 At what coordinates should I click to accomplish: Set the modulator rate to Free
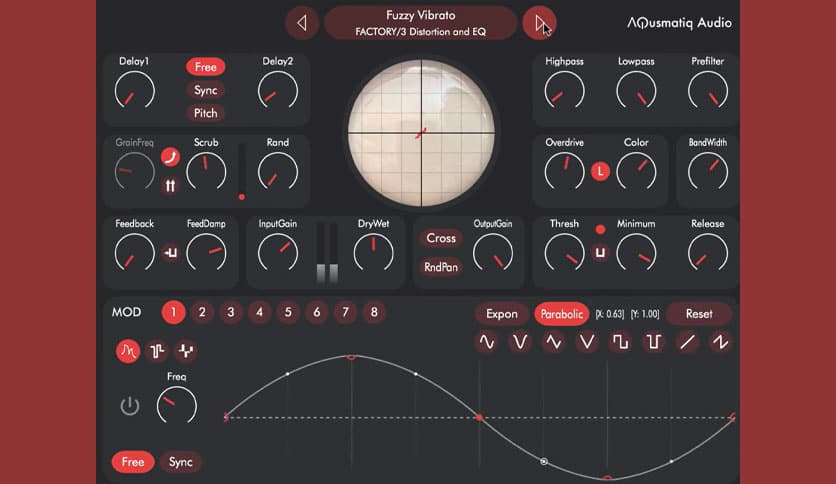(x=133, y=462)
